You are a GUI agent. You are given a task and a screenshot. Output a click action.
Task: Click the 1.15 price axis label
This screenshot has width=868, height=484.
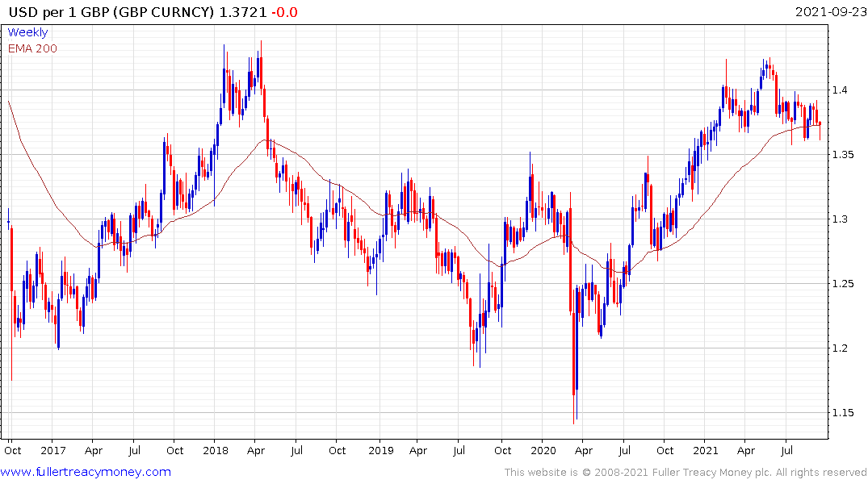coord(842,413)
